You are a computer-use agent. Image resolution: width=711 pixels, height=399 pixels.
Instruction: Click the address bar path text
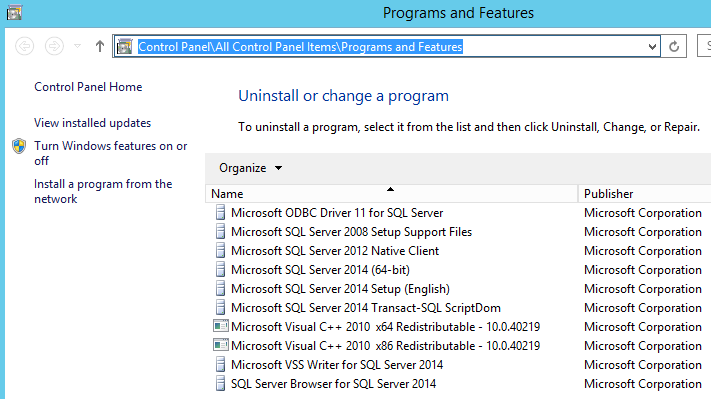[300, 47]
